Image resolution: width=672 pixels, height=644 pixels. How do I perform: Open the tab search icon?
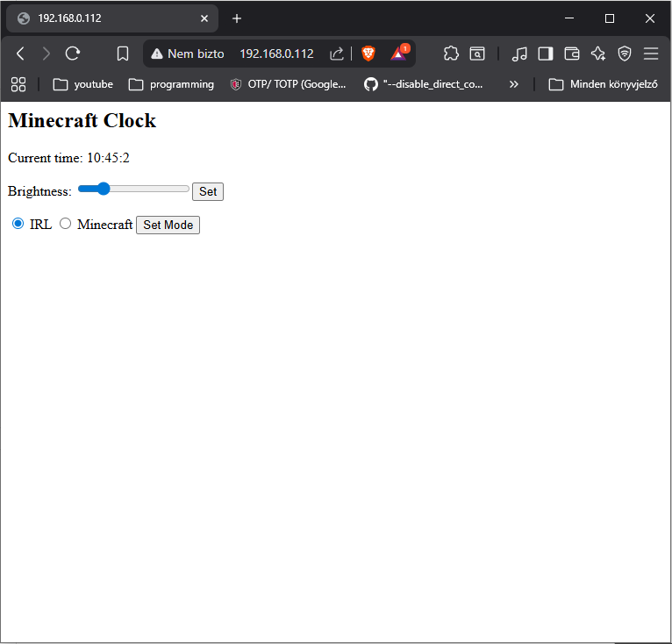click(477, 54)
